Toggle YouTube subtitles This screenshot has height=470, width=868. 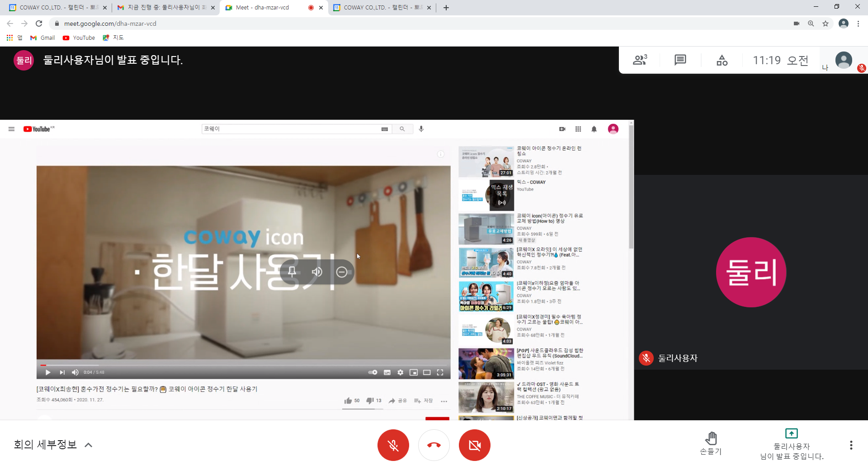[x=387, y=372]
